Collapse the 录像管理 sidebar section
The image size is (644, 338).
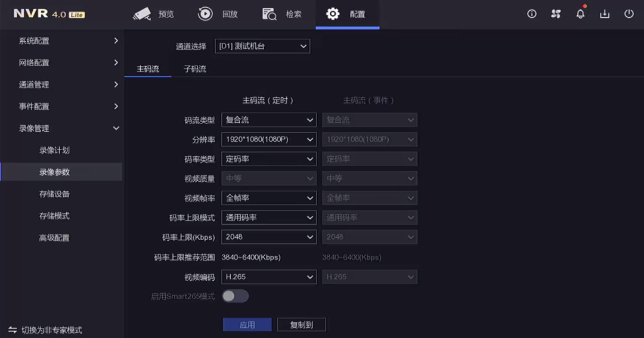tap(62, 128)
